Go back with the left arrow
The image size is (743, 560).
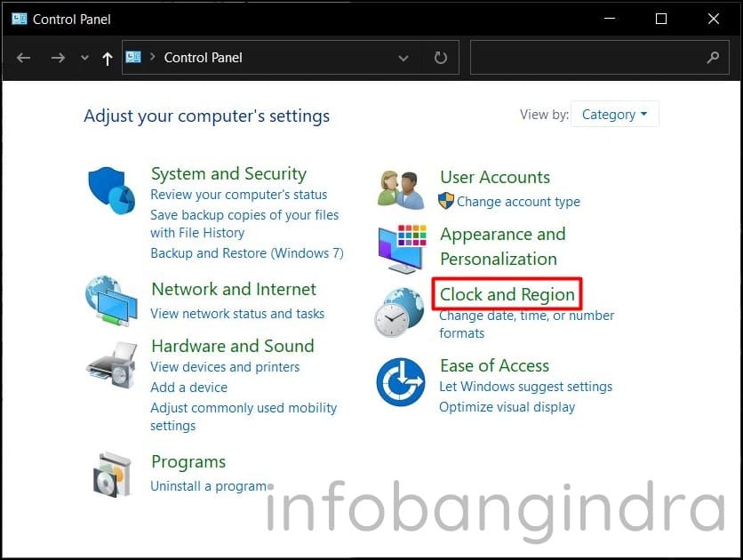[23, 58]
